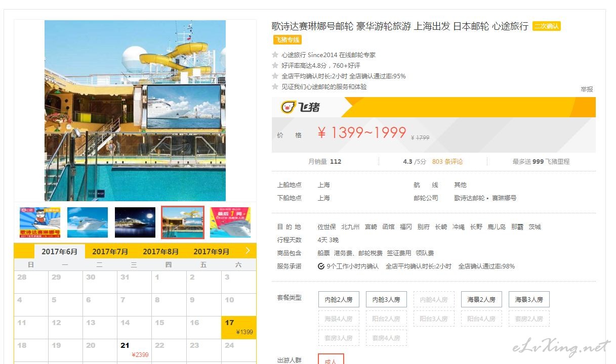616x364 pixels.
Task: Click the unavailable 海景4人房 option
Action: pos(339,318)
